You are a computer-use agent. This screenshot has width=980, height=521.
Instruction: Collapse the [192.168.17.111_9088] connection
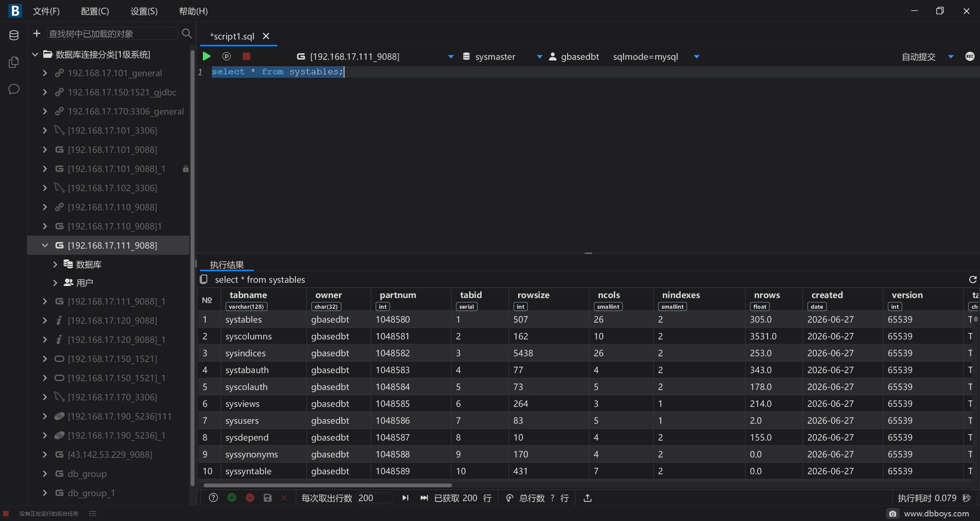point(45,245)
